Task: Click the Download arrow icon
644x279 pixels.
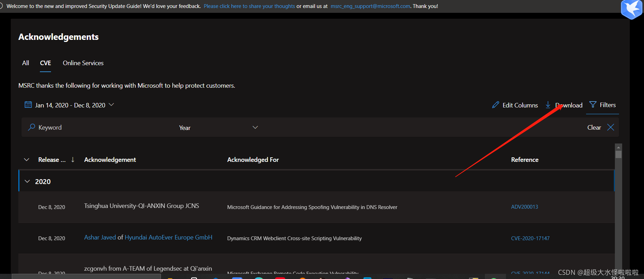Action: 548,105
